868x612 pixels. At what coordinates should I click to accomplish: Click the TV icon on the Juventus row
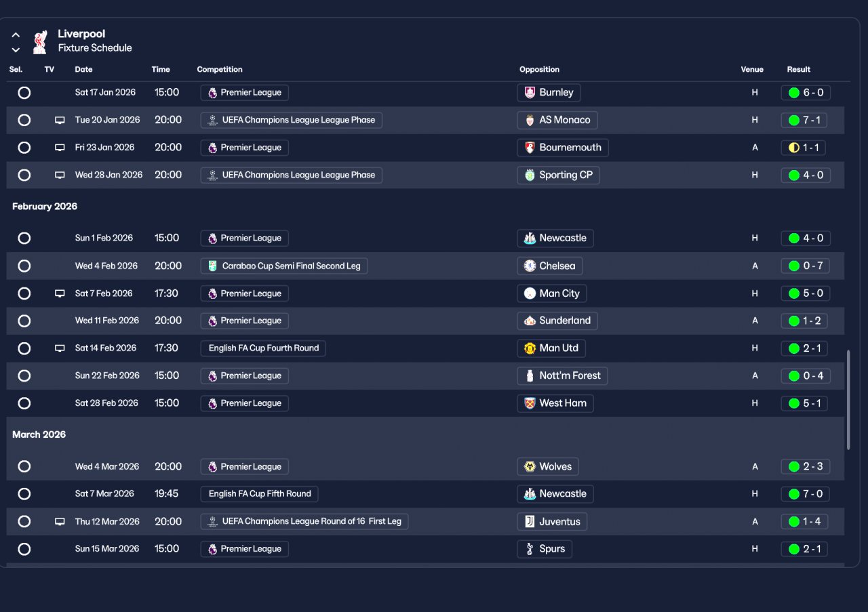coord(60,522)
